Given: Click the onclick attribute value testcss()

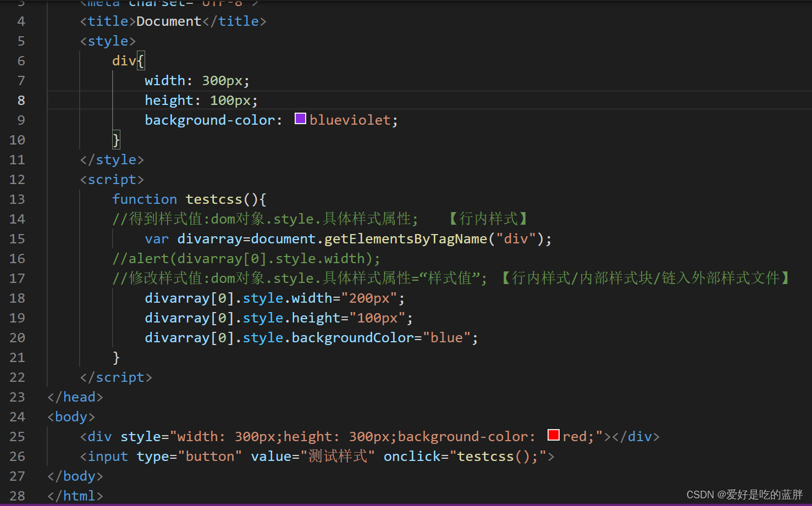Looking at the screenshot, I should click(495, 456).
